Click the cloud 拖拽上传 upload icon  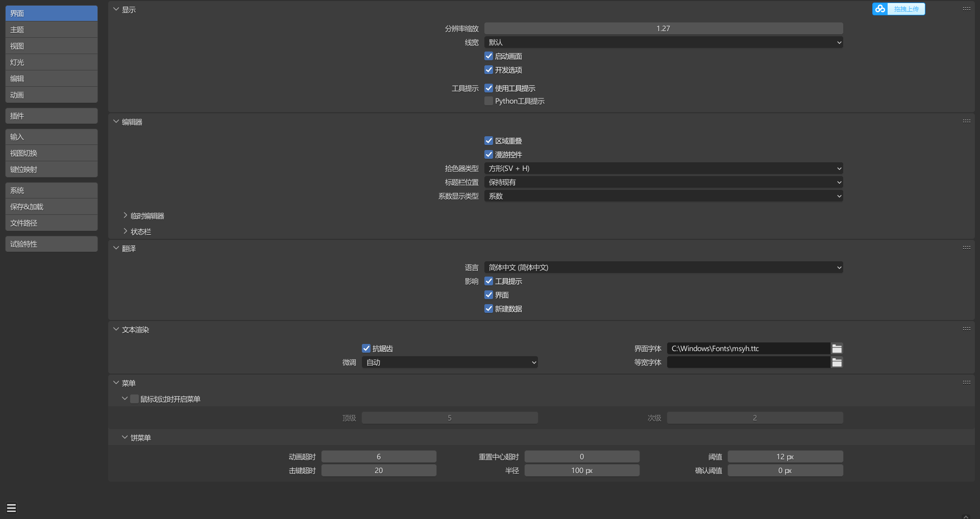[880, 9]
